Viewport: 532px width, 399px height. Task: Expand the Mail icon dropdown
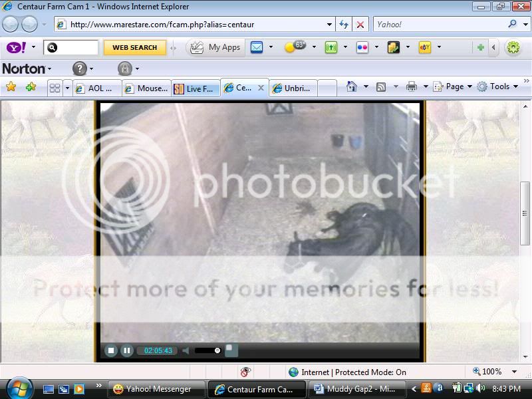tap(271, 47)
